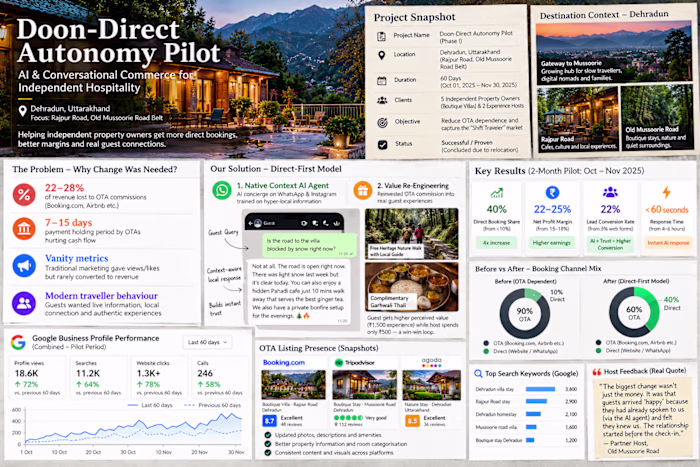Click the agoda logo
The width and height of the screenshot is (700, 467).
431,362
